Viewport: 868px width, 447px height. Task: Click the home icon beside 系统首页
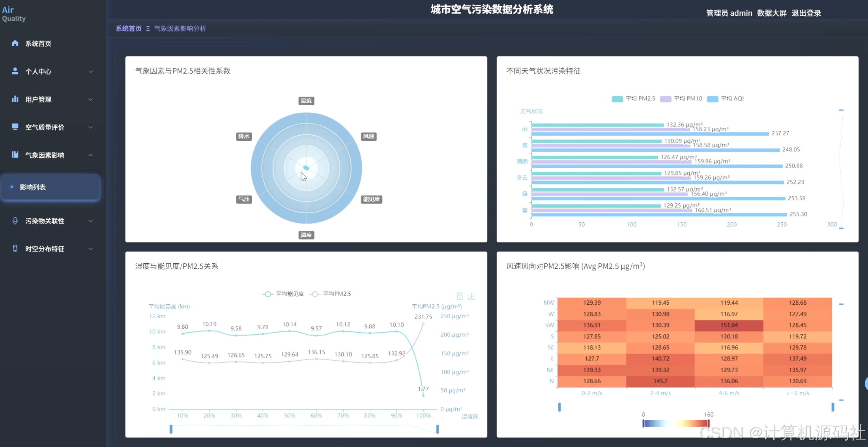(x=15, y=43)
